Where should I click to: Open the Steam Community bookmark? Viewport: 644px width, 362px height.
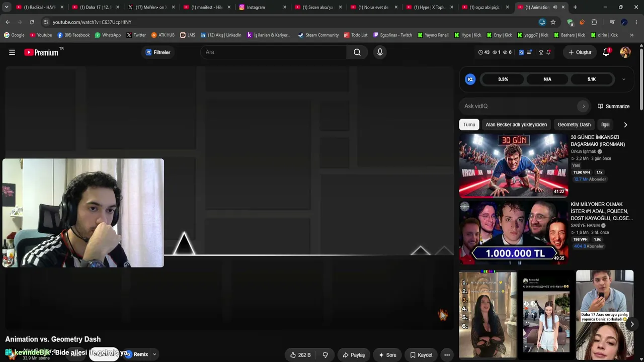(318, 35)
